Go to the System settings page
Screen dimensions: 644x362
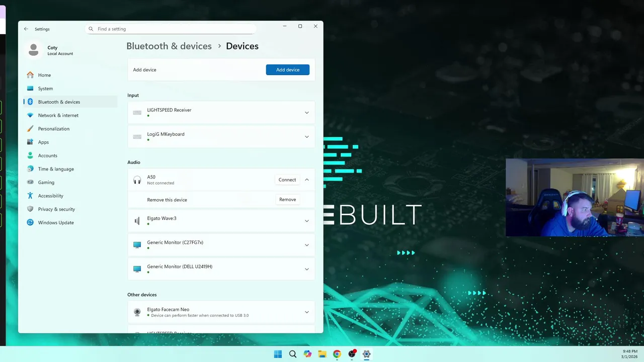click(70, 88)
